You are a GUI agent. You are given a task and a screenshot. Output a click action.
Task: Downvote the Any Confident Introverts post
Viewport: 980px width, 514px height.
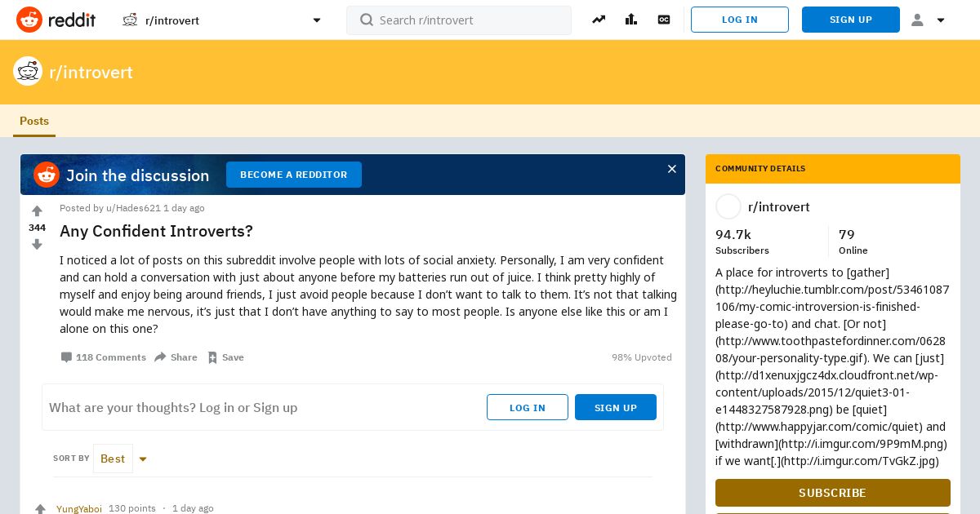pos(37,244)
